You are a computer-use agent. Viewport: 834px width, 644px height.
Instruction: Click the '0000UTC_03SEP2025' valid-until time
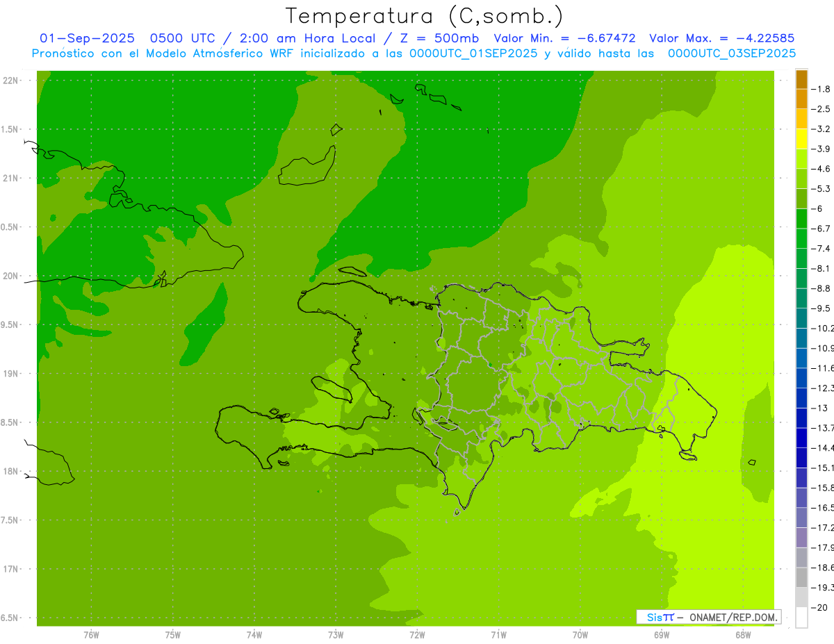[732, 53]
